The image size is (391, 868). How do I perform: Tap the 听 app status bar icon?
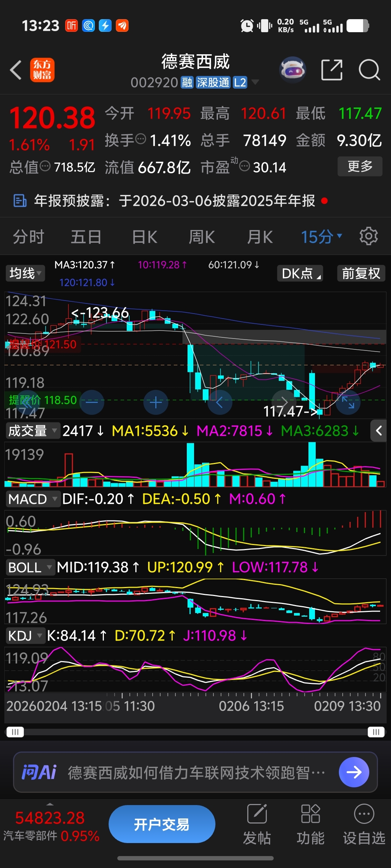point(71,26)
